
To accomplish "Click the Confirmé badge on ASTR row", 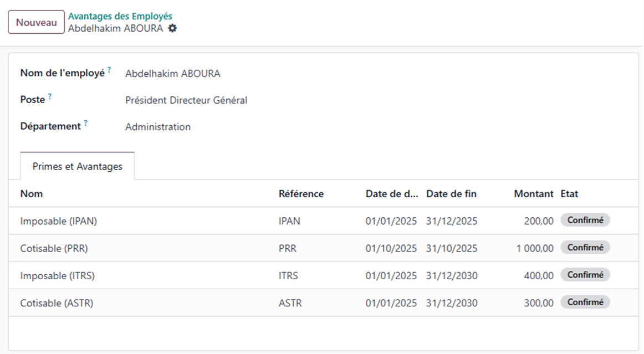I will pyautogui.click(x=585, y=302).
